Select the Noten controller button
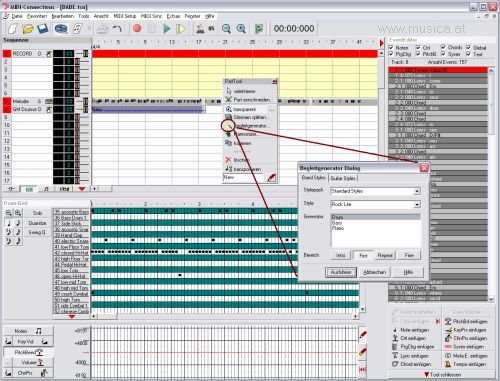This screenshot has width=500, height=381. (28, 331)
